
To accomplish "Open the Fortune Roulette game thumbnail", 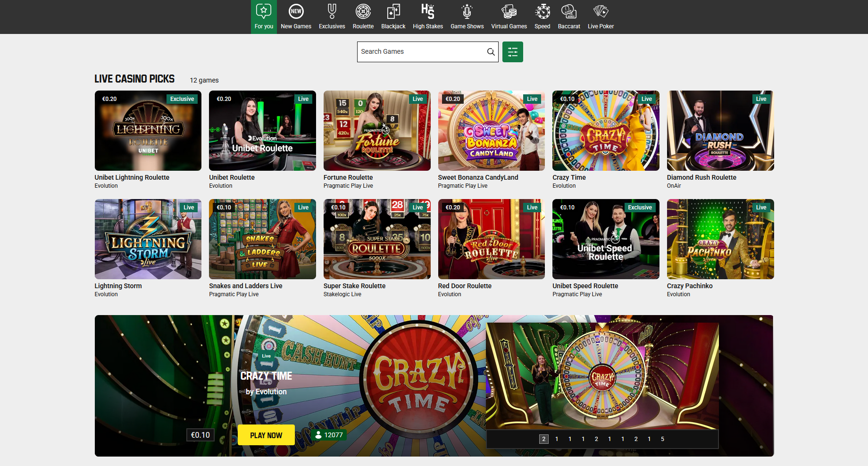I will coord(377,131).
